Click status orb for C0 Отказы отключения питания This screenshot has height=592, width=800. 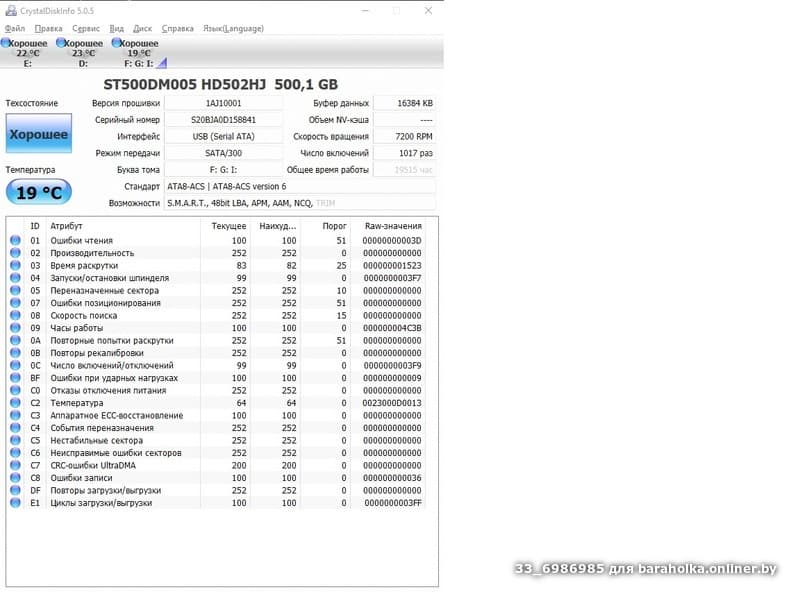click(x=15, y=390)
